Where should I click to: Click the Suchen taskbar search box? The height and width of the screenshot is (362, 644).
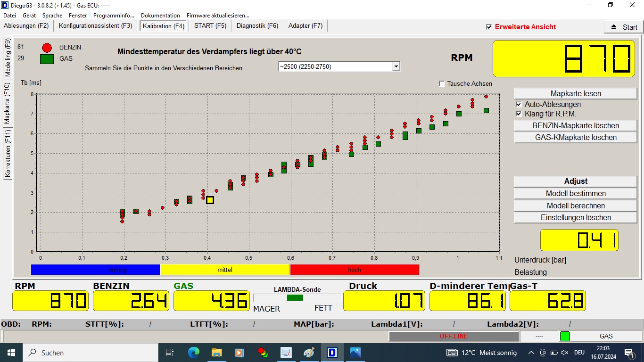91,353
